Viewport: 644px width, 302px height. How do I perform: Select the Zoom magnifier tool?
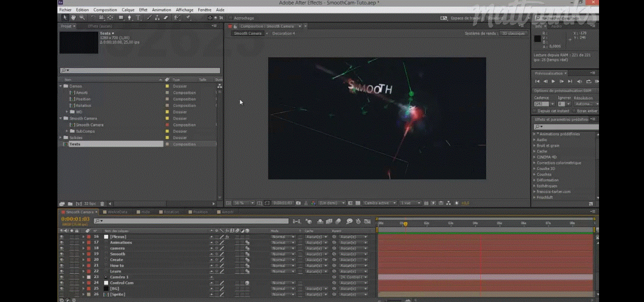coord(82,18)
